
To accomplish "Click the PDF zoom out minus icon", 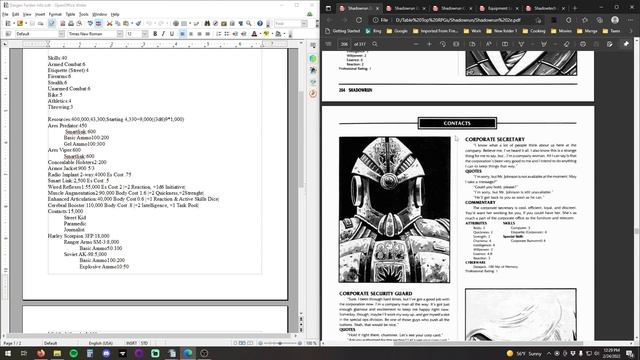I will click(416, 44).
